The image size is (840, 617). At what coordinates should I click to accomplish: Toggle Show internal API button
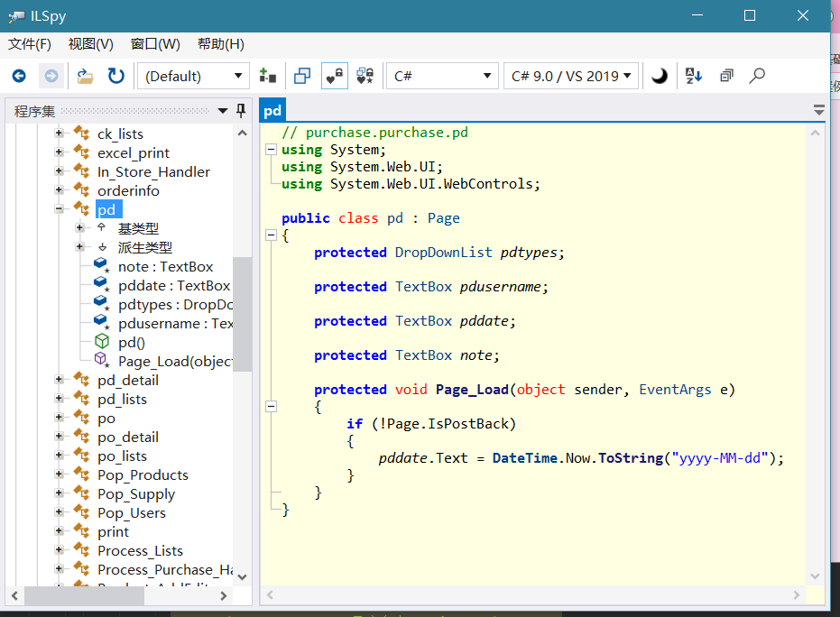pyautogui.click(x=334, y=77)
